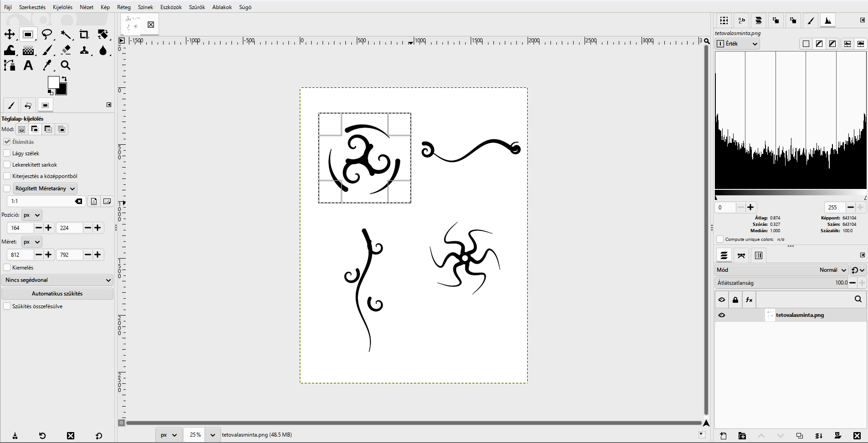The height and width of the screenshot is (443, 868).
Task: Hide the tetovalasminta.png layer eye
Action: click(722, 315)
